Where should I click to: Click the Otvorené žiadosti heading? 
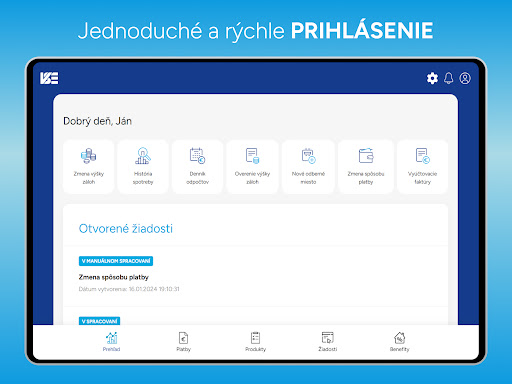click(x=126, y=229)
